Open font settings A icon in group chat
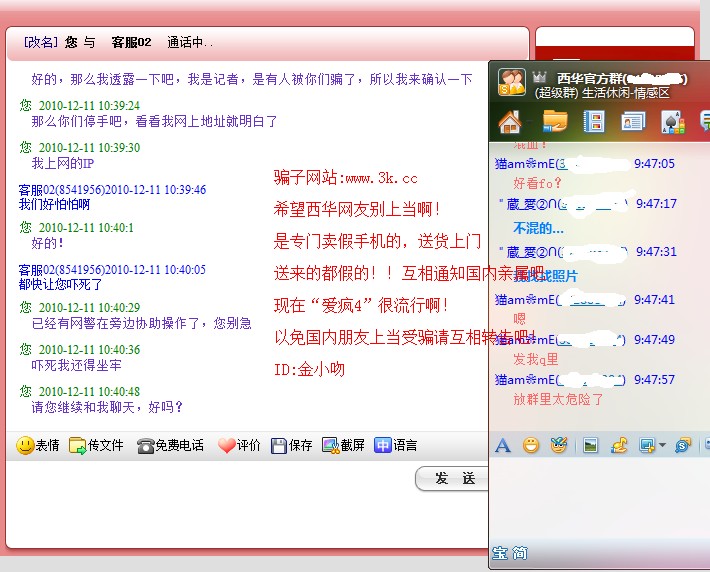 (503, 446)
